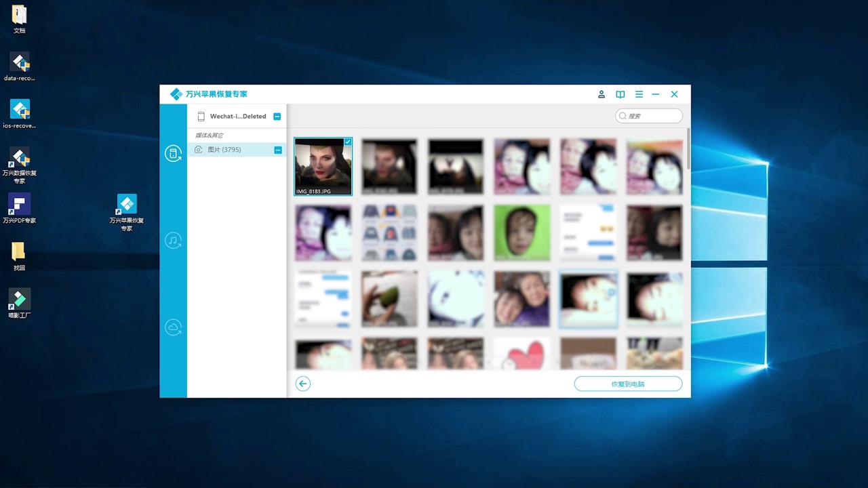Click the phone icon beside Wechat-i...Deleted

201,116
